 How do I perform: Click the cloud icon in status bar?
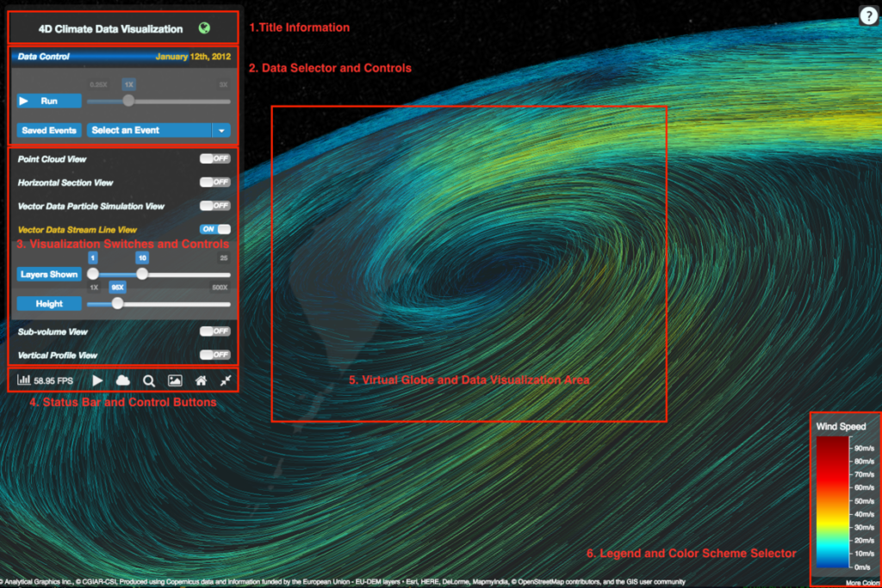pos(122,380)
